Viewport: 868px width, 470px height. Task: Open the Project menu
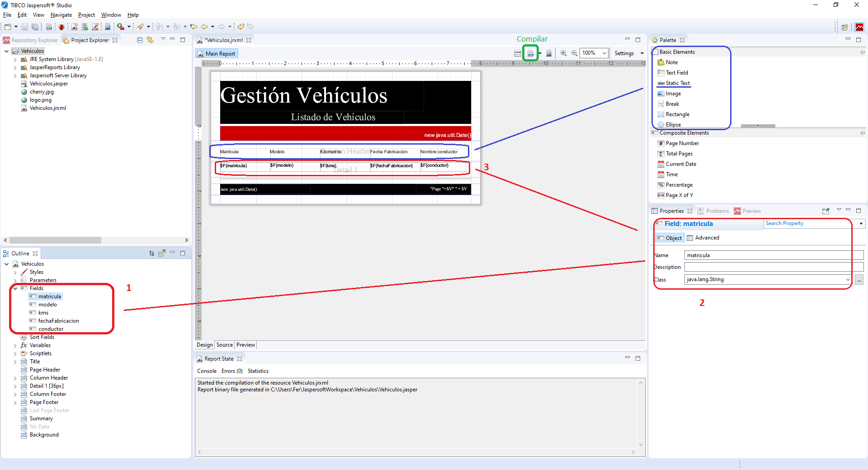pos(86,15)
